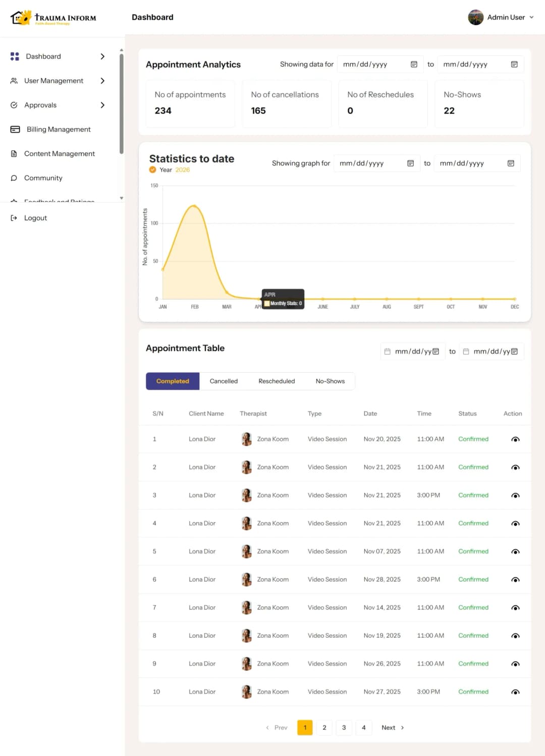Image resolution: width=545 pixels, height=756 pixels.
Task: Click therapist avatar in row 10
Action: pos(246,692)
